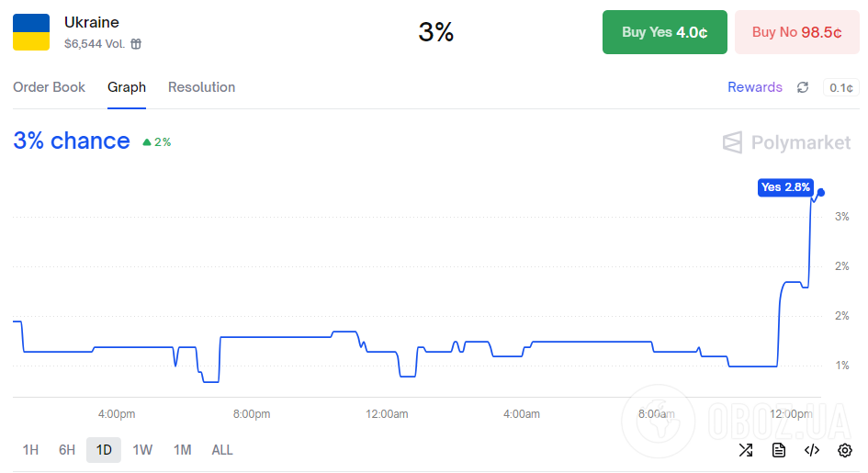Click the refresh arrows icon
Viewport: 868px width, 473px height.
pyautogui.click(x=803, y=87)
